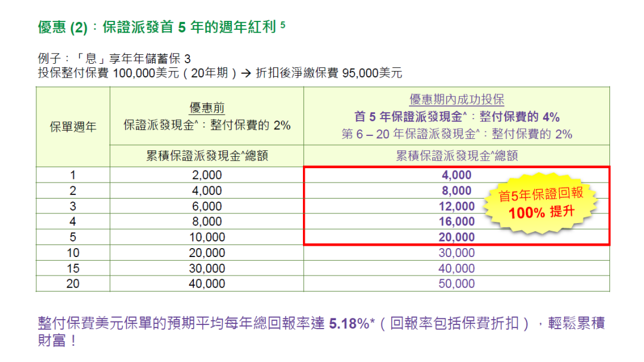Select the bold purple 16,000 cell
The image size is (644, 362).
coord(457,222)
